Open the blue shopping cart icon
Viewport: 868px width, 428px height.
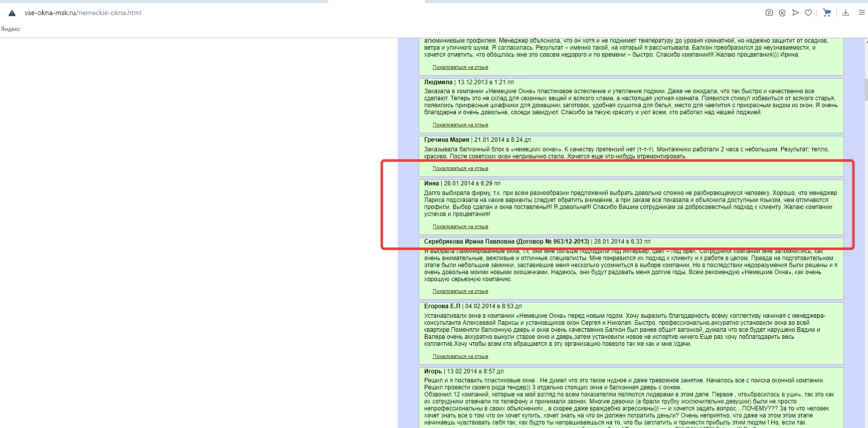click(827, 13)
